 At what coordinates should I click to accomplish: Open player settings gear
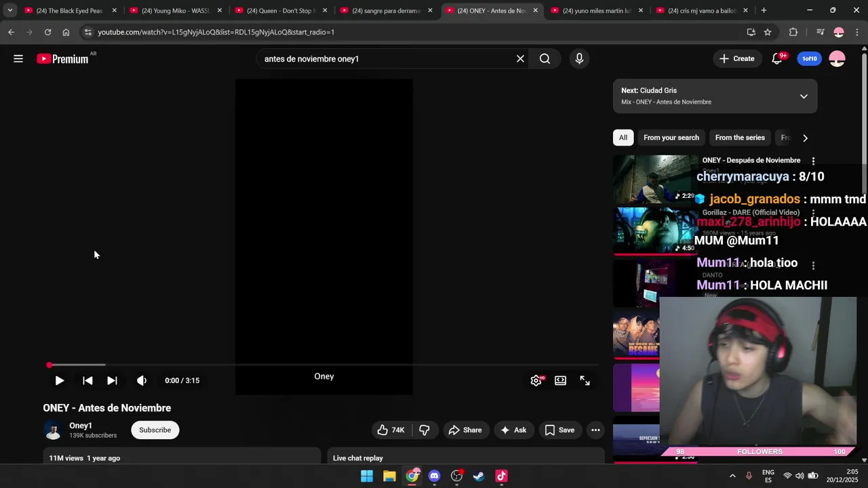[x=536, y=380]
